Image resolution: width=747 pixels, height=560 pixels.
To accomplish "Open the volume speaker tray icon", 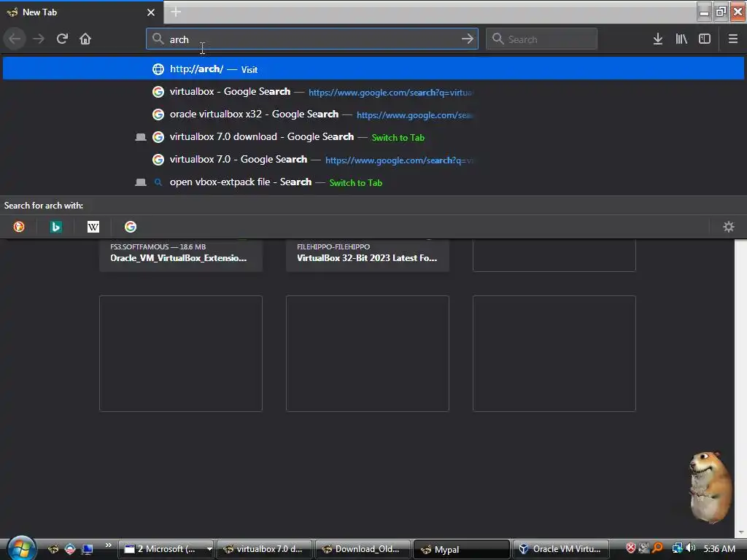I will [690, 548].
